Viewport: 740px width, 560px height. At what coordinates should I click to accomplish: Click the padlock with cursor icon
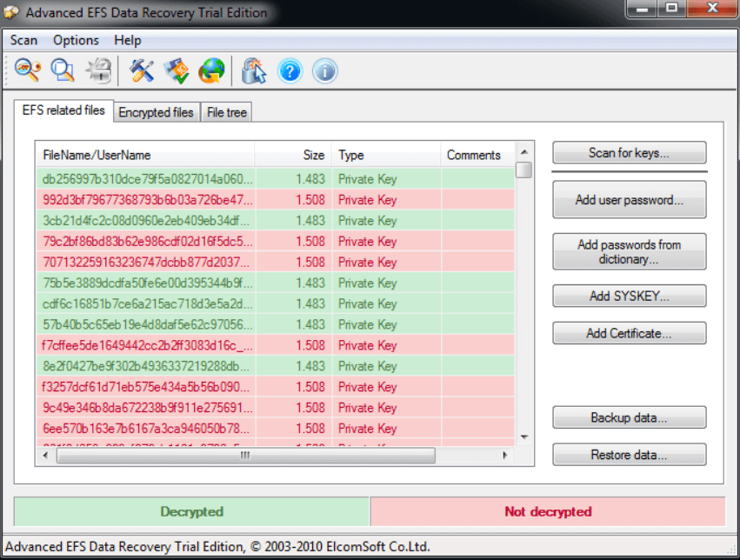[254, 70]
